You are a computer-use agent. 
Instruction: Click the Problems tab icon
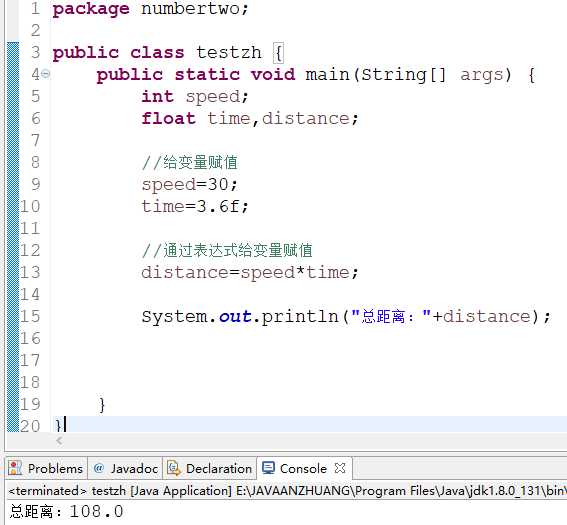click(x=15, y=468)
